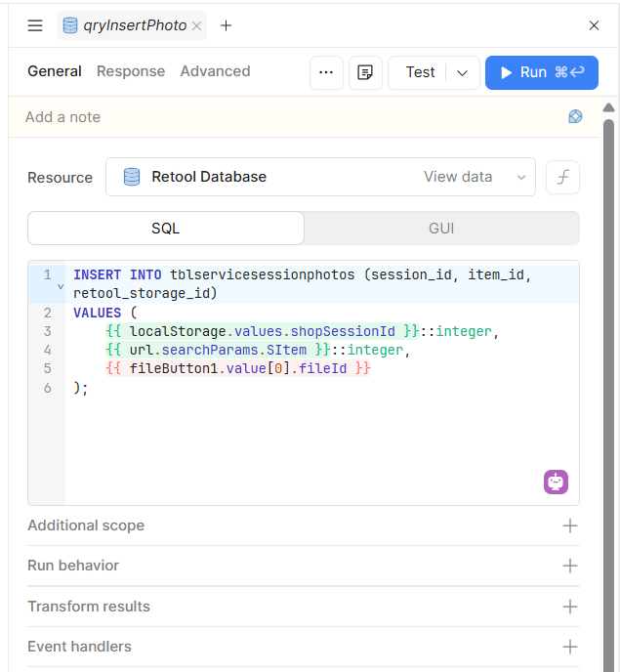Click the icon beside Add a note

click(x=575, y=116)
